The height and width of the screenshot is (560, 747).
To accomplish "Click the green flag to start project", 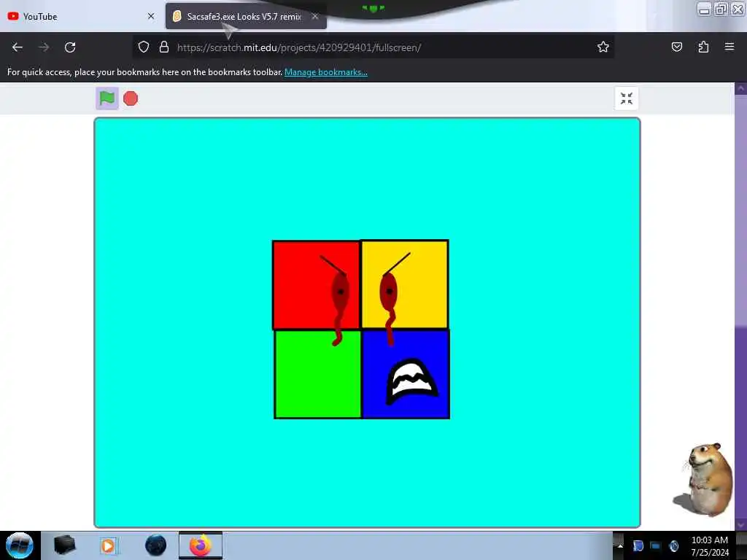I will pos(107,98).
